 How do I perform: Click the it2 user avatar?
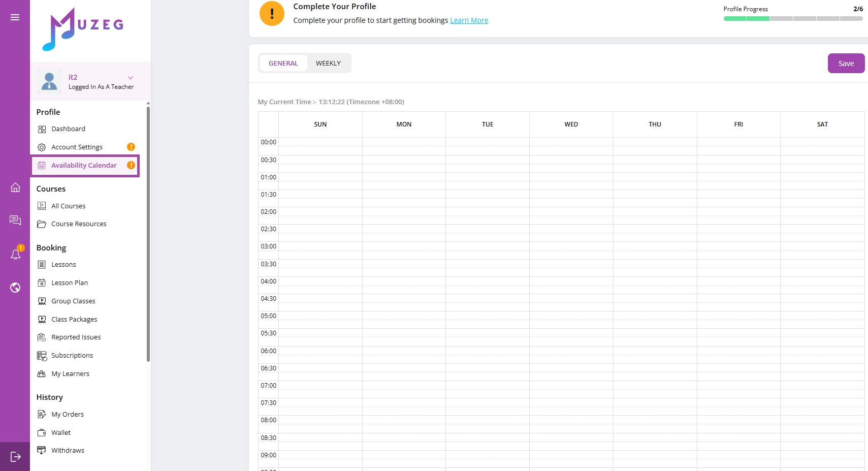pos(49,81)
